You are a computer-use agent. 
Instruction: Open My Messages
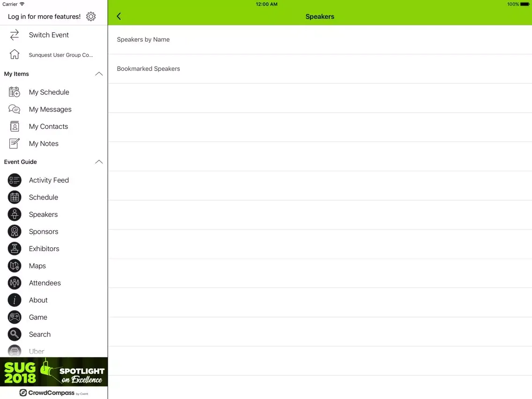[50, 109]
